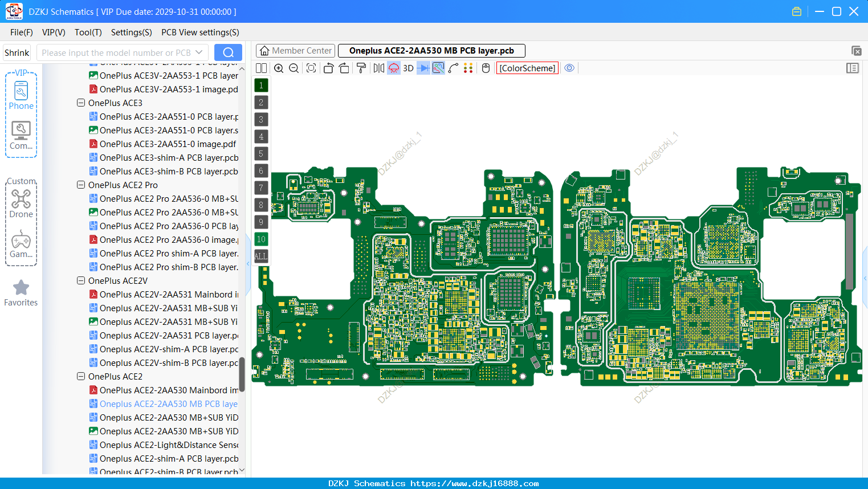
Task: Toggle the trace routing view icon
Action: pyautogui.click(x=438, y=68)
